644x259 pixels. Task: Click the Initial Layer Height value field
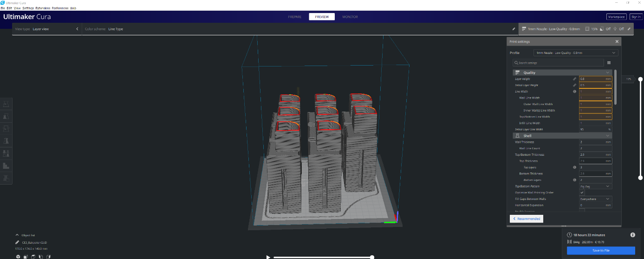(x=595, y=85)
